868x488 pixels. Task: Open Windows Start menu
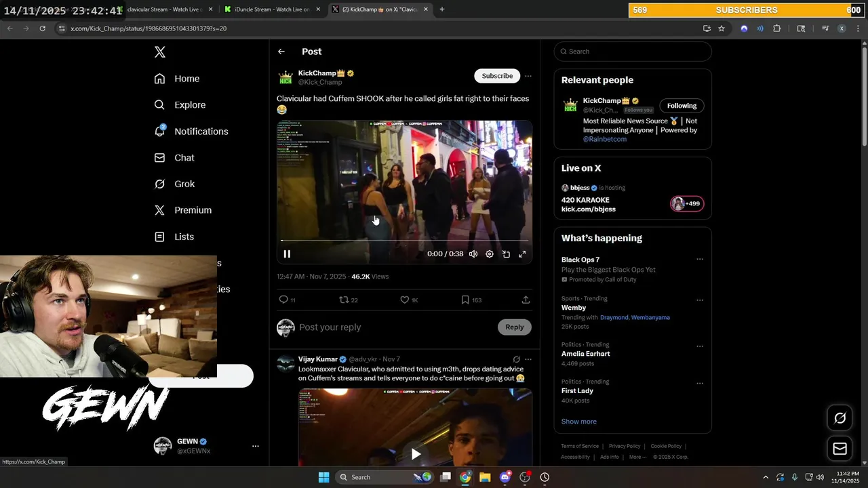click(x=324, y=477)
